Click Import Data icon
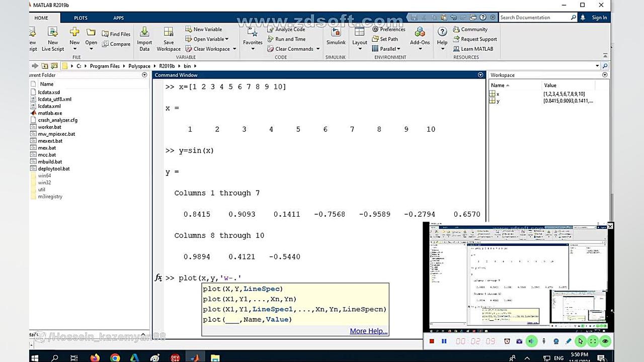644x362 pixels. [144, 39]
